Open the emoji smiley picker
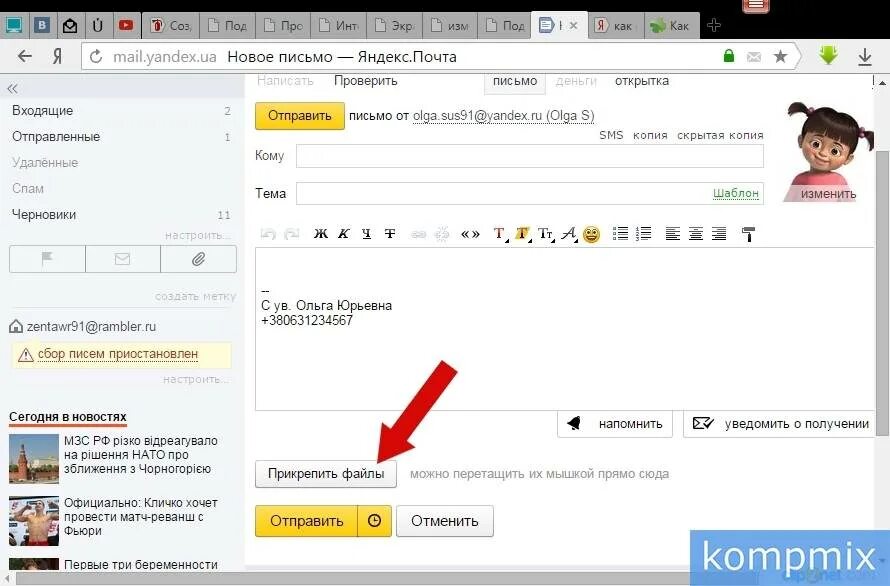 tap(591, 234)
